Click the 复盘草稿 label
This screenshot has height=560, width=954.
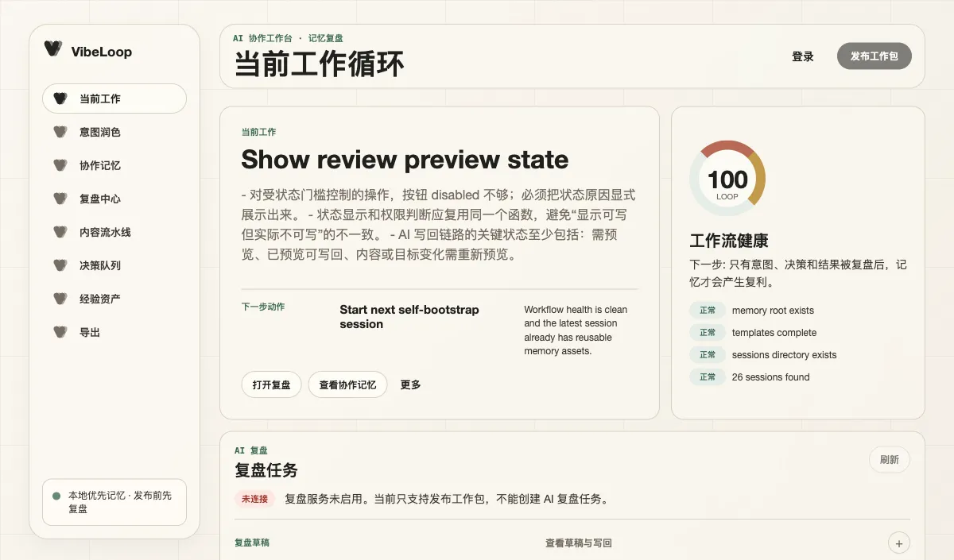coord(252,543)
